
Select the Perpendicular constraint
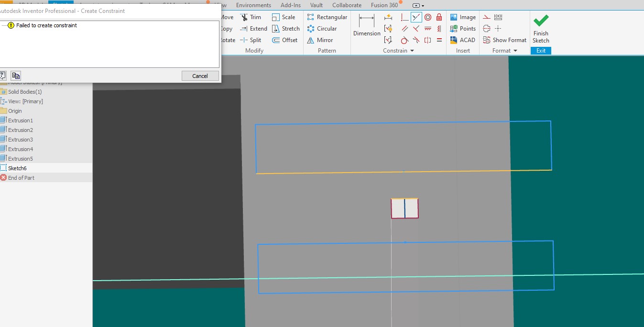click(x=404, y=17)
